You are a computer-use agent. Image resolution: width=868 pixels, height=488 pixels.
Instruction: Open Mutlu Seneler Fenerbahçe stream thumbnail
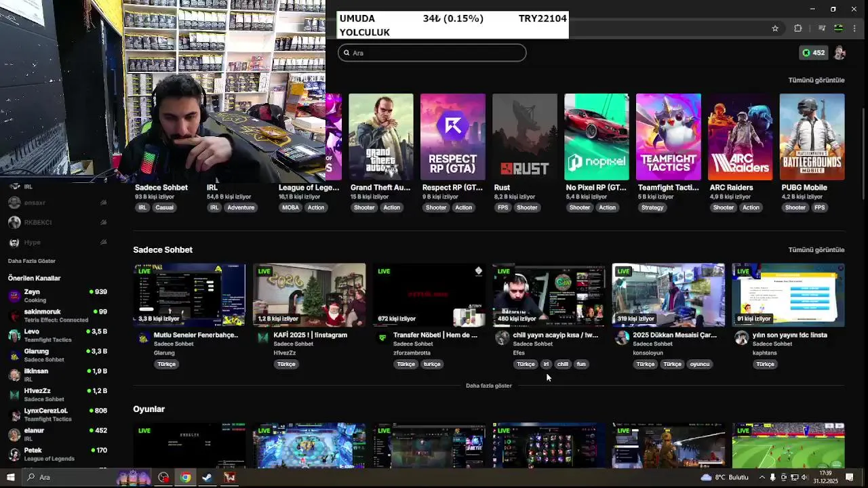[x=189, y=295]
